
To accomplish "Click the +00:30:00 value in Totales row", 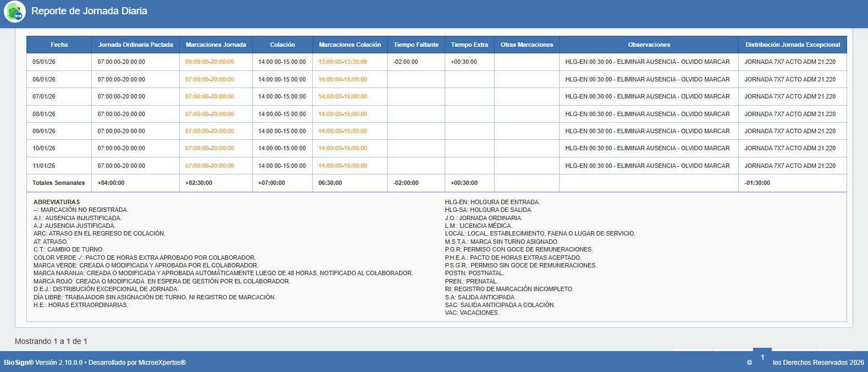I will pos(464,183).
